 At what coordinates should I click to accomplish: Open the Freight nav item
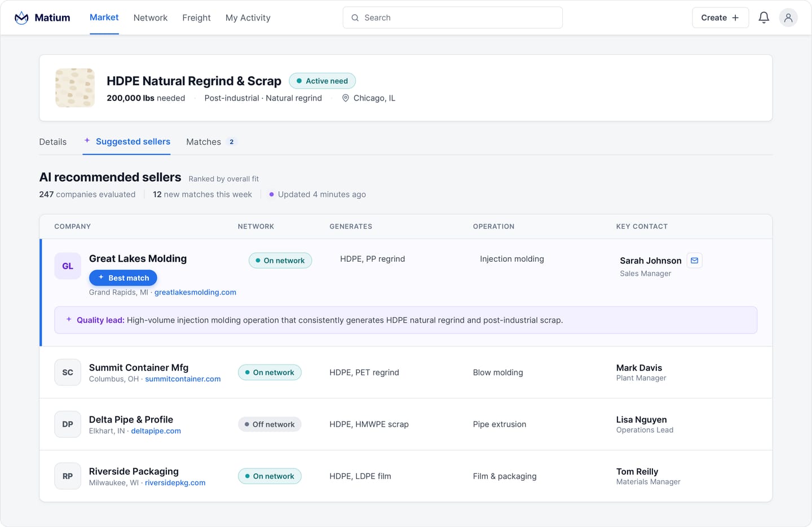click(x=196, y=18)
